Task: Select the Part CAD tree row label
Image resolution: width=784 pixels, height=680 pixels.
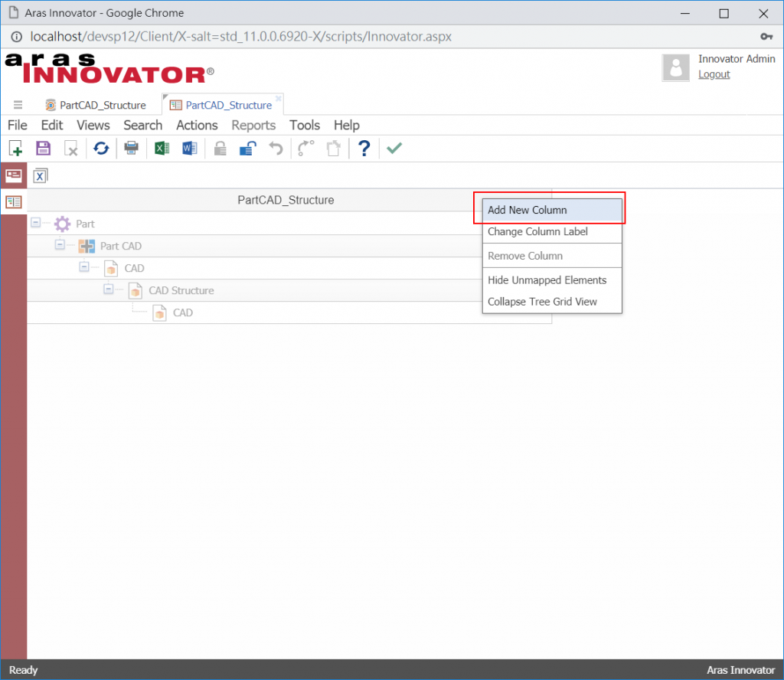Action: tap(121, 246)
